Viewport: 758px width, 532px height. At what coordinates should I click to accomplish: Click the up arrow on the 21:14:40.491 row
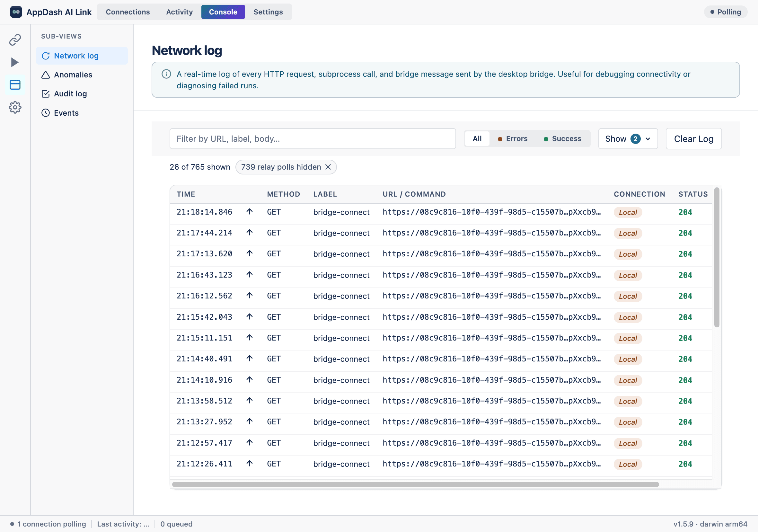(x=250, y=359)
